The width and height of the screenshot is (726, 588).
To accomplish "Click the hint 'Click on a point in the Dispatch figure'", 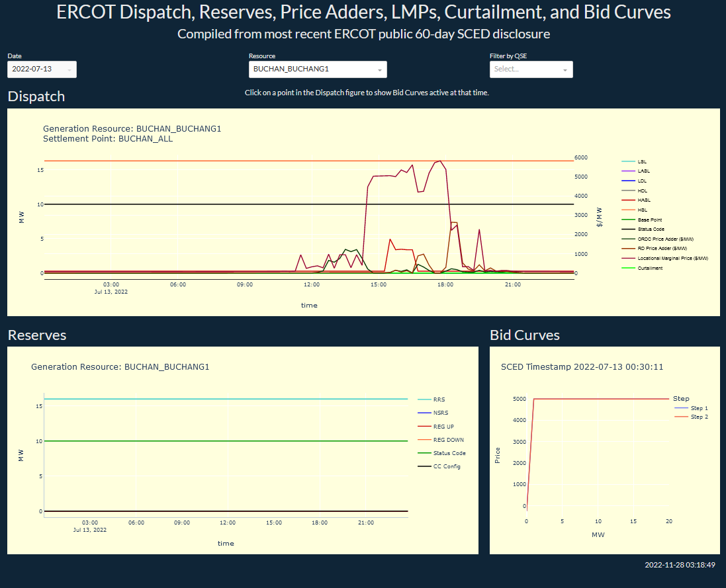I will [367, 93].
